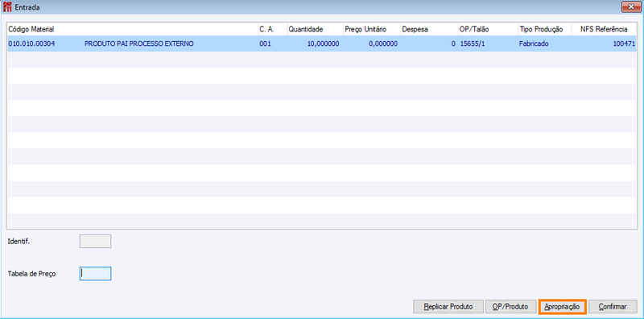Click quantity value 10,000000
This screenshot has height=319, width=644.
[324, 43]
